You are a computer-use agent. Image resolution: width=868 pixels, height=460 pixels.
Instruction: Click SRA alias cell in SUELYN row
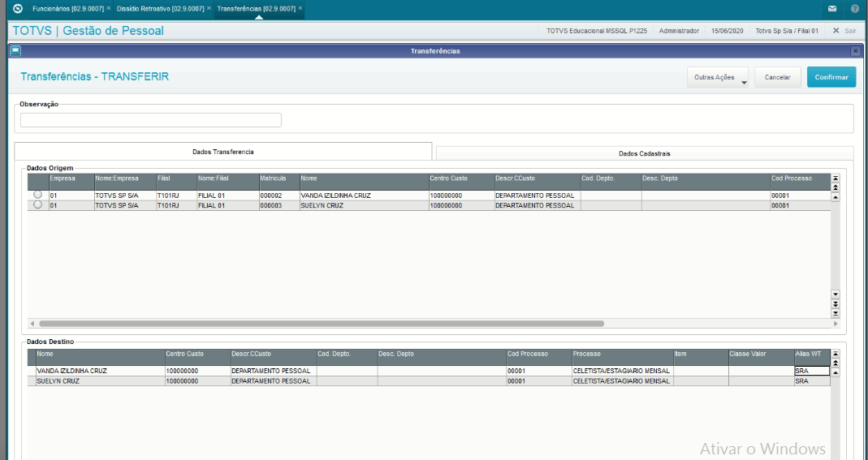click(812, 381)
